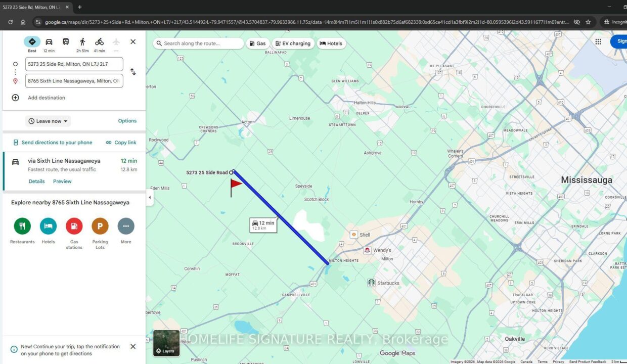Collapse the side panel
The image size is (627, 364).
coord(150,198)
